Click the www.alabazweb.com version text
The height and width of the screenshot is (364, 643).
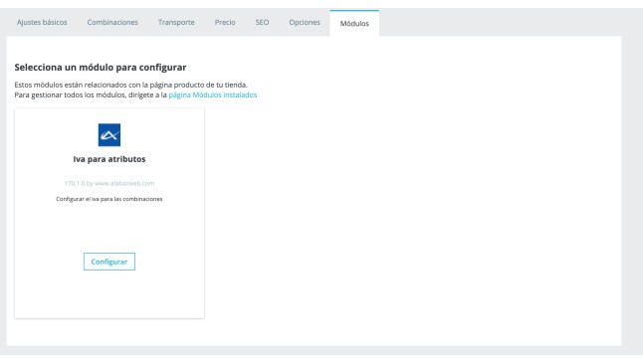click(109, 183)
